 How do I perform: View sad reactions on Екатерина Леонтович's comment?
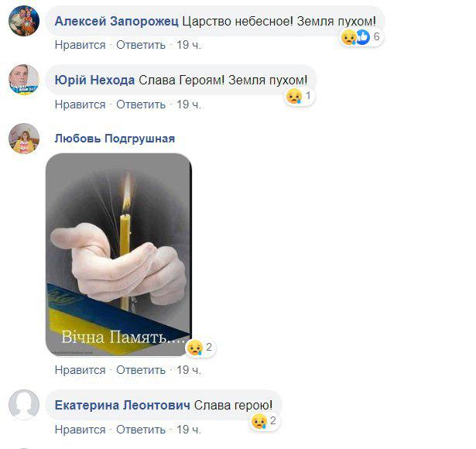click(x=265, y=421)
